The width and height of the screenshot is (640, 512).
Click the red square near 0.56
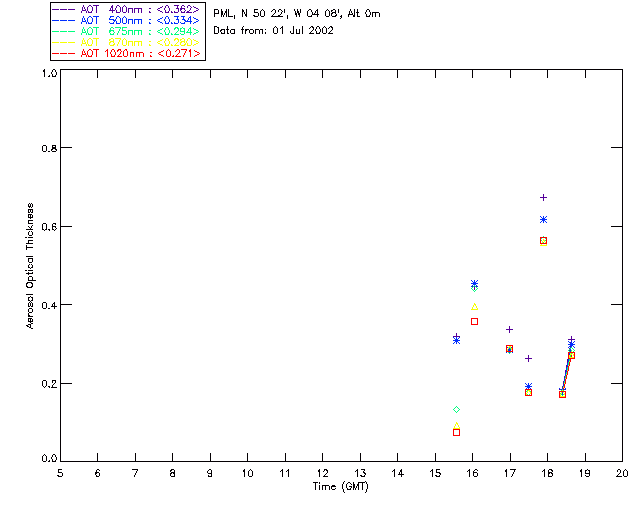point(543,241)
